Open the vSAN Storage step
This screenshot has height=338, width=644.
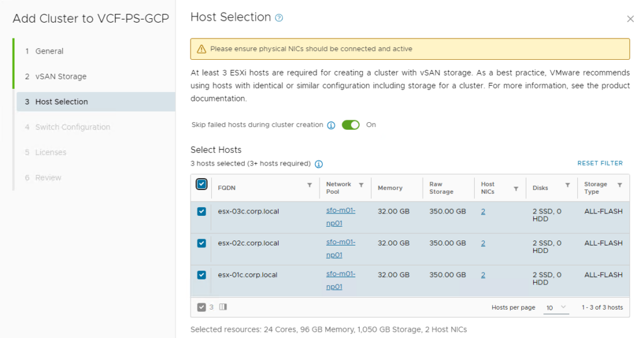coord(60,76)
